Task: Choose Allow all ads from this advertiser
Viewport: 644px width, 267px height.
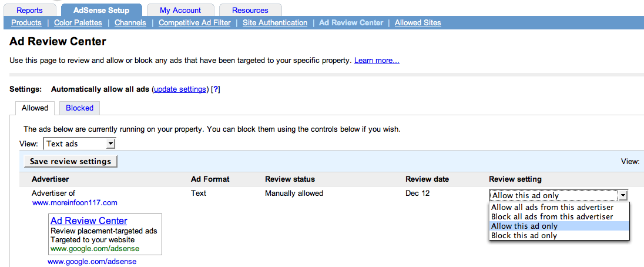Action: (x=552, y=208)
